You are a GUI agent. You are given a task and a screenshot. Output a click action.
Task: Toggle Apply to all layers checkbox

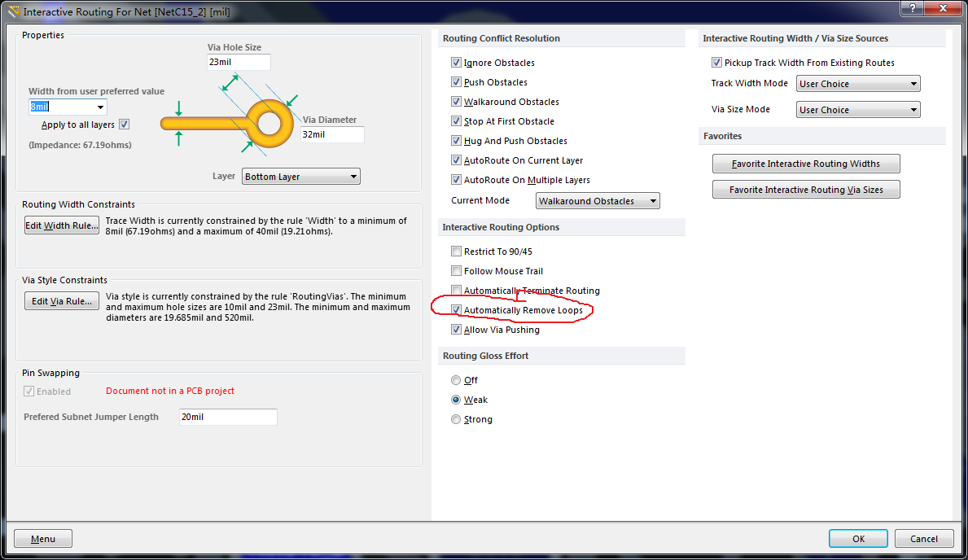pyautogui.click(x=124, y=124)
